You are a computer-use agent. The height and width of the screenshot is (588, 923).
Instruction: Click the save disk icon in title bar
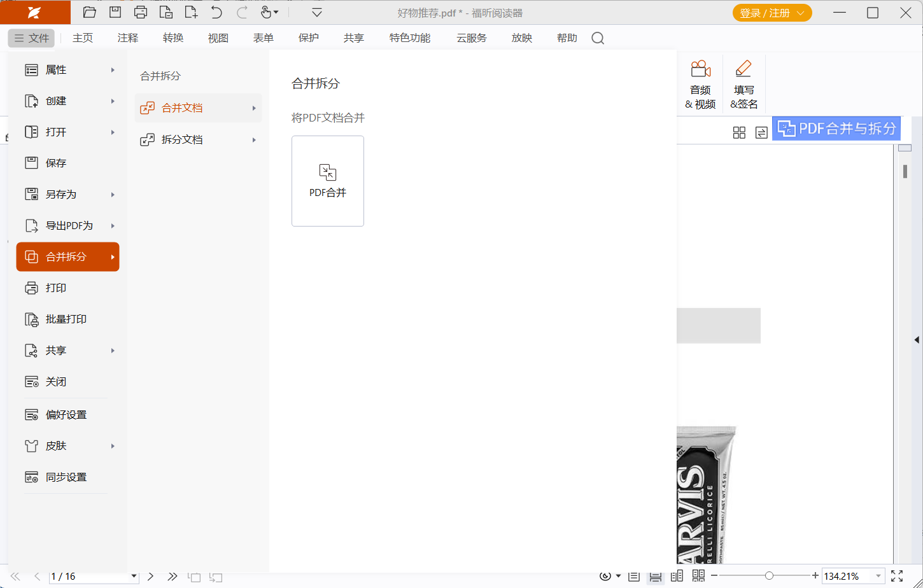[115, 12]
